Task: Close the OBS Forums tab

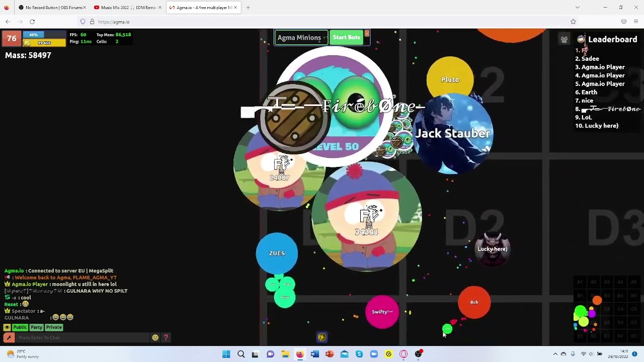Action: [85, 8]
